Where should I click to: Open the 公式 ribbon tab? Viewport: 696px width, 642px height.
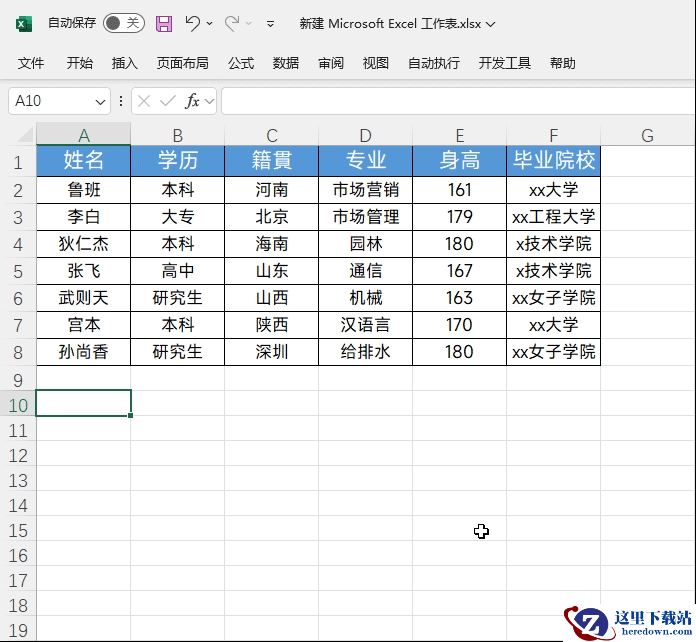tap(241, 63)
